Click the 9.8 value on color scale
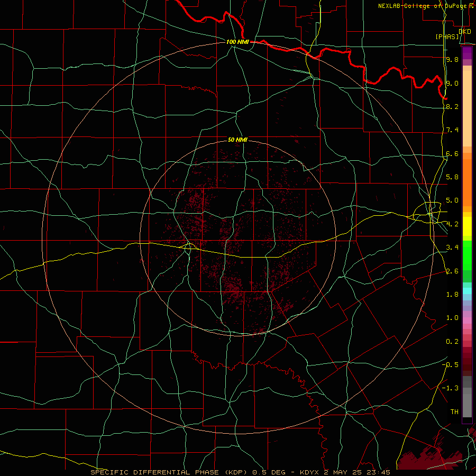This screenshot has width=476, height=476. (x=452, y=59)
